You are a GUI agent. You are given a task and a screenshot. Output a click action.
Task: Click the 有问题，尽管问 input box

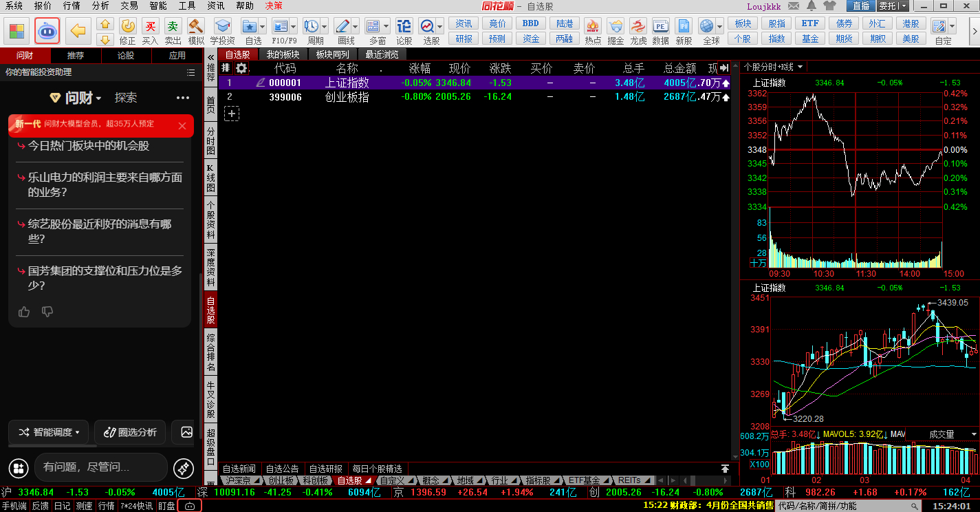tap(100, 467)
